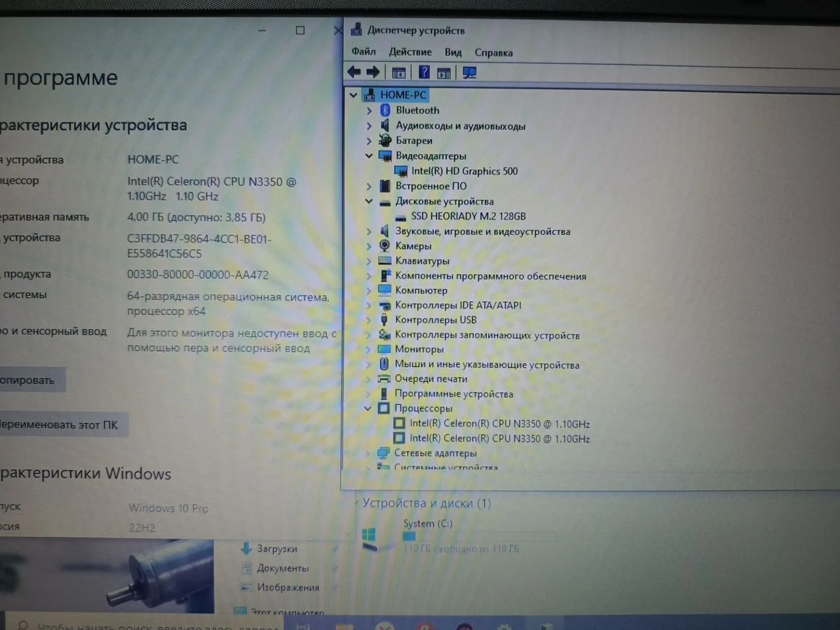The height and width of the screenshot is (630, 840).
Task: Click the Клавиатуры keyboard icon
Action: (385, 261)
